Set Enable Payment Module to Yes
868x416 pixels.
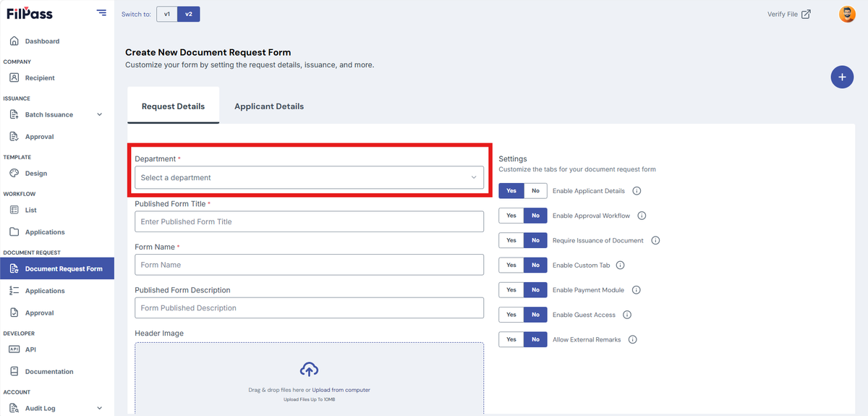pyautogui.click(x=511, y=290)
